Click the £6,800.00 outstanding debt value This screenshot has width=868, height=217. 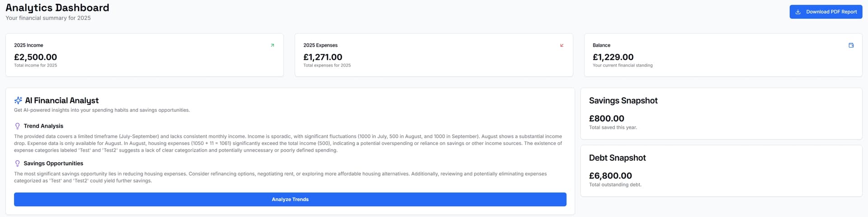(x=610, y=175)
